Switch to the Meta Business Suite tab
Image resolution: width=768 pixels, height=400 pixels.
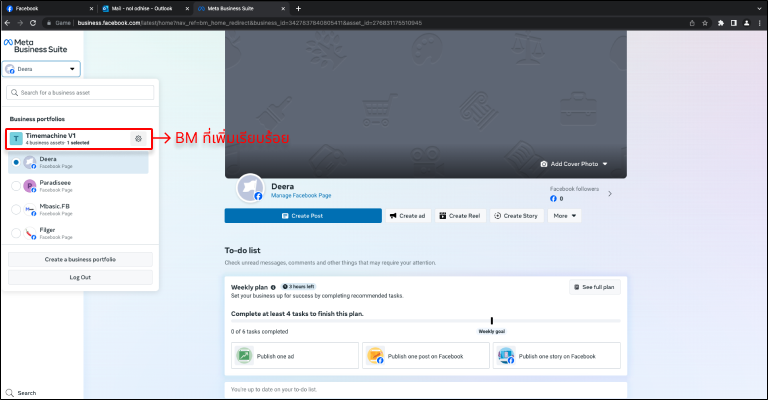240,8
